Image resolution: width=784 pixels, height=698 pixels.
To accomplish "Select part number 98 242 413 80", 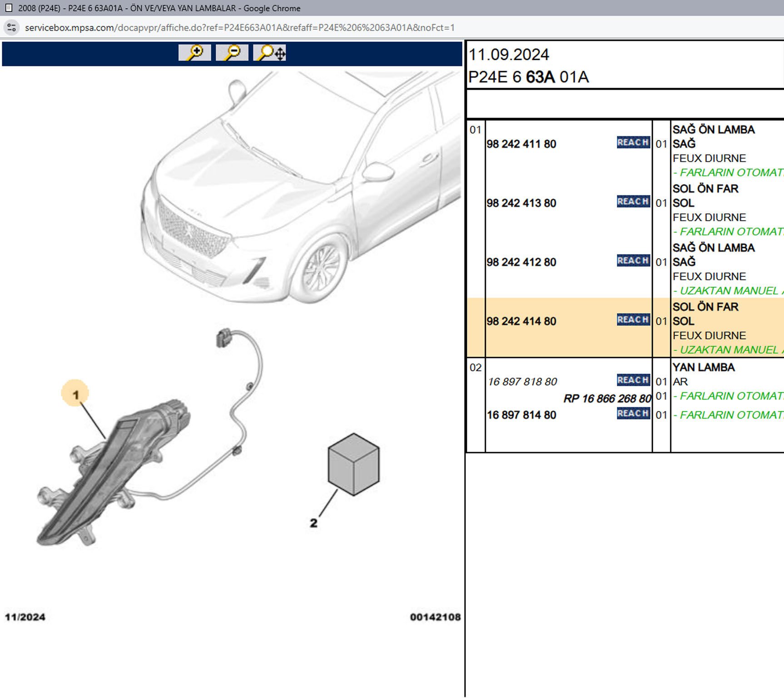I will pos(521,203).
